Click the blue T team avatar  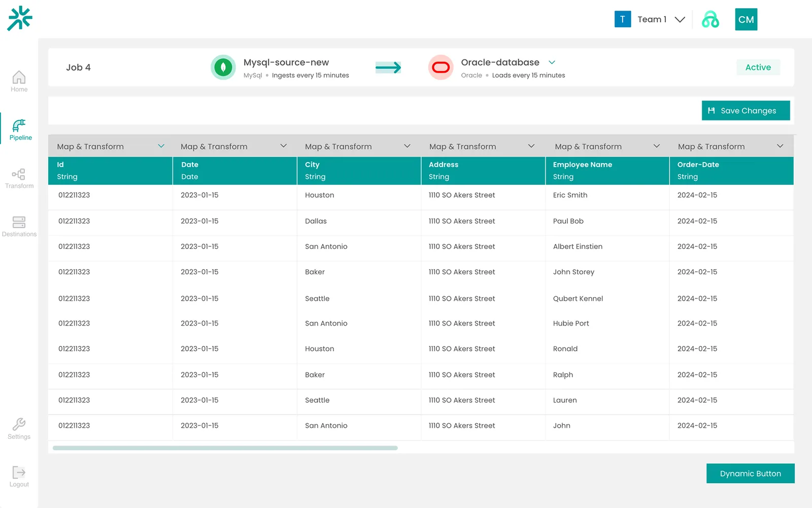coord(623,19)
